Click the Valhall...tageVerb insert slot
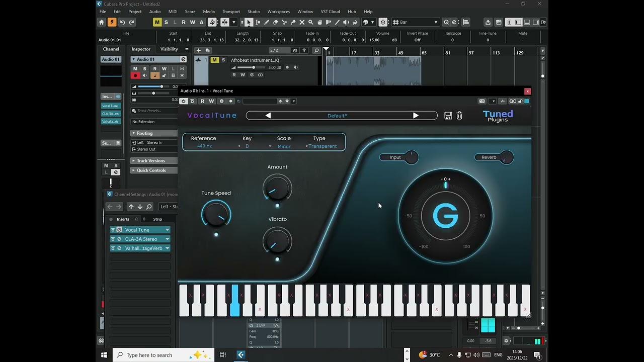Viewport: 644px width, 362px height. click(140, 248)
